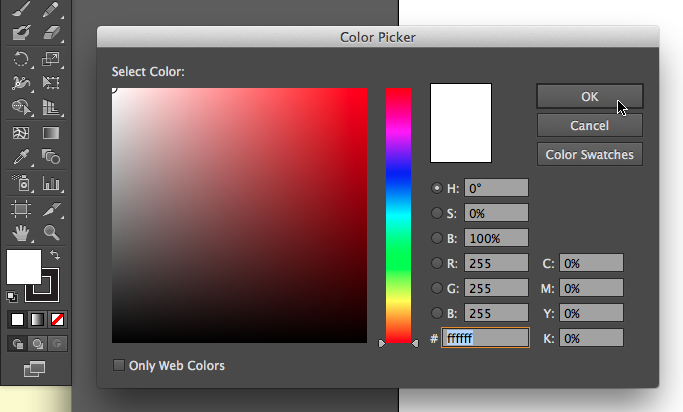The width and height of the screenshot is (683, 412).
Task: Select the Free Transform tool
Action: [51, 82]
